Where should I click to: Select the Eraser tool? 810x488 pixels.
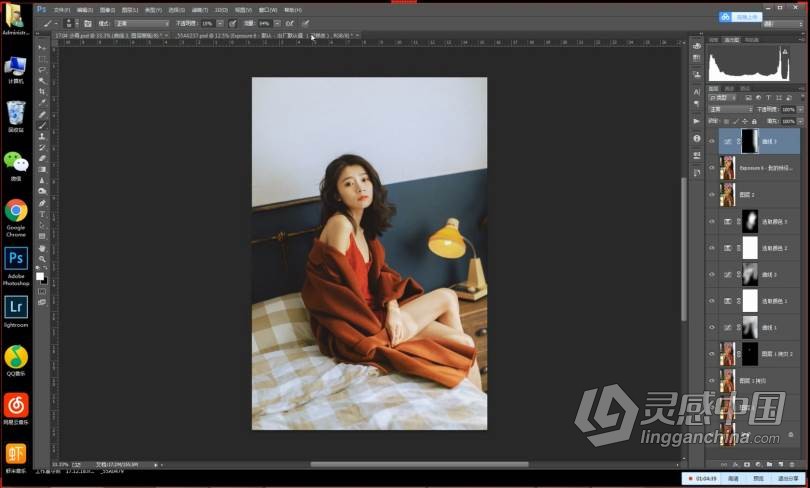[42, 159]
